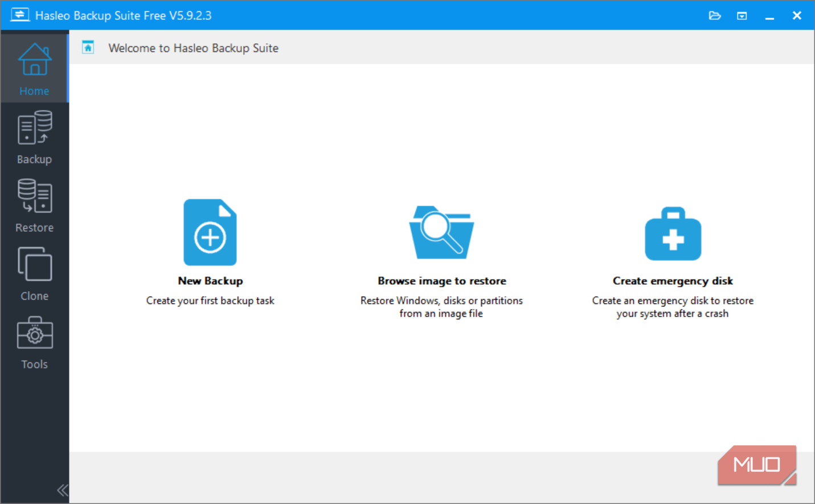Screen dimensions: 815x504
Task: Click the New Backup heading
Action: click(x=210, y=281)
